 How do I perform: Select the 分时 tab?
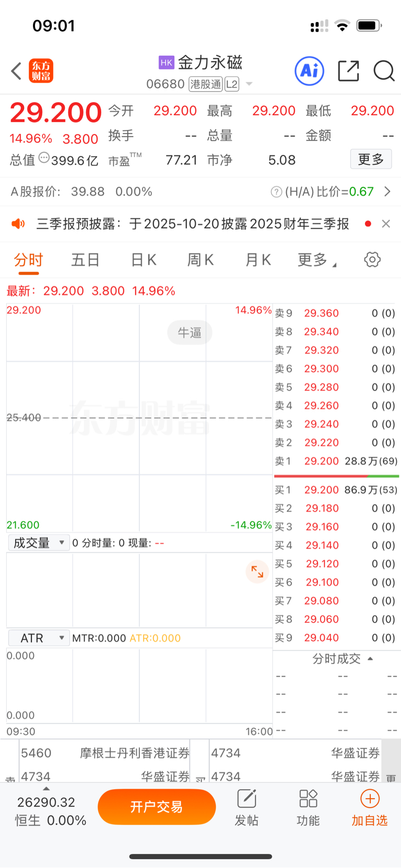coord(29,260)
